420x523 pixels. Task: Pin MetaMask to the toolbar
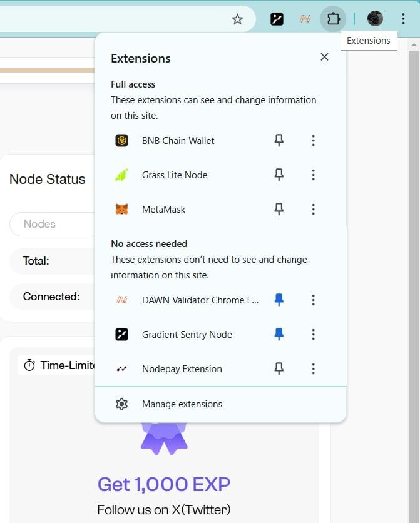click(279, 210)
